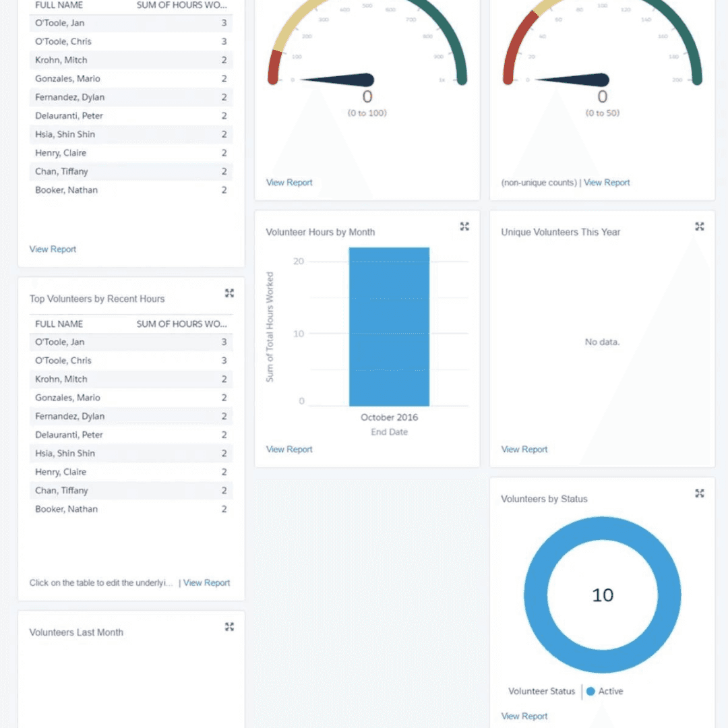
Task: Click the Volunteers by Status title
Action: (x=544, y=499)
